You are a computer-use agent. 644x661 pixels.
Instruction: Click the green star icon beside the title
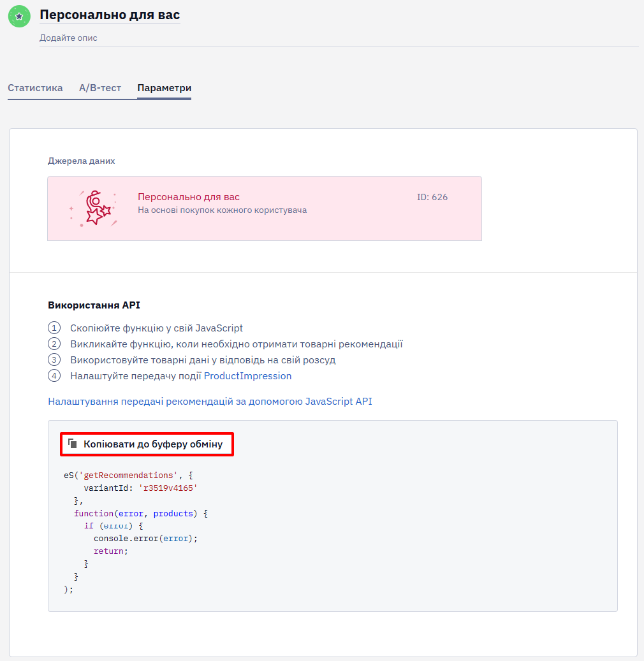point(19,17)
